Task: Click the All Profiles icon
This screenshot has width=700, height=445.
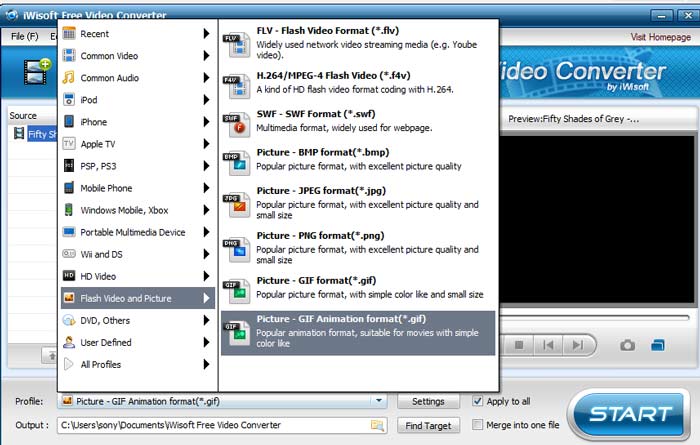Action: tap(69, 364)
